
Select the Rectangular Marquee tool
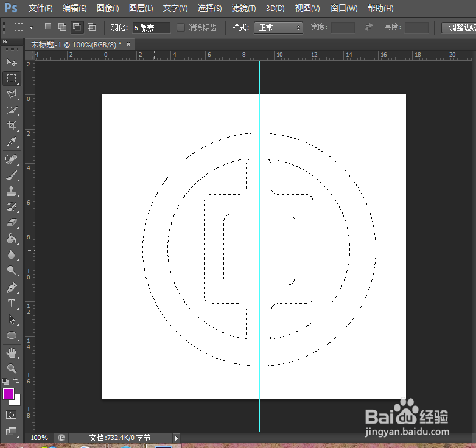click(12, 79)
